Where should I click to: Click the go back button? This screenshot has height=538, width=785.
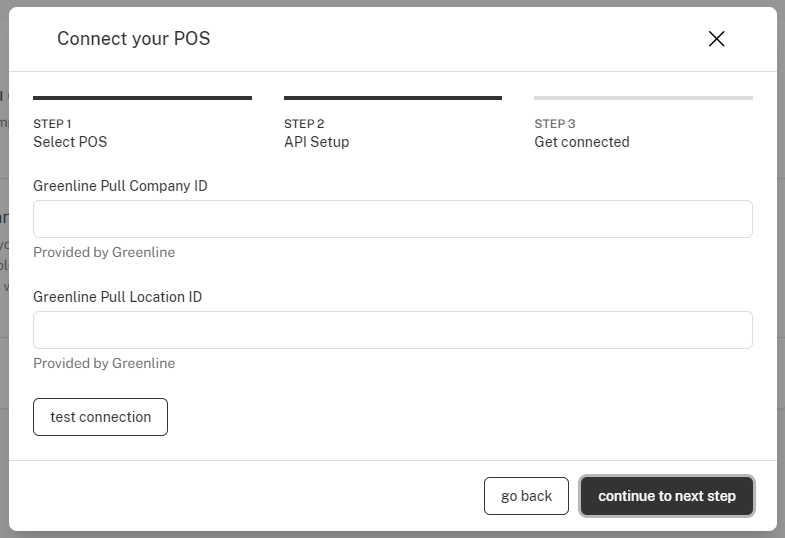coord(526,496)
